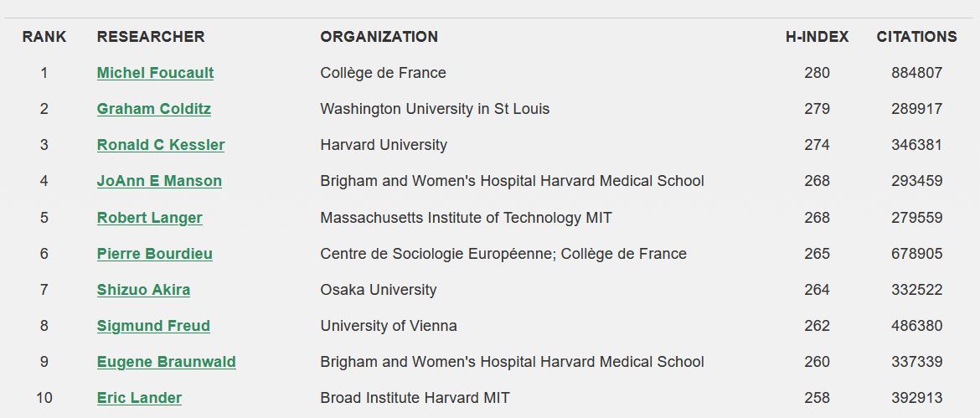980x418 pixels.
Task: Open Michel Foucault's researcher profile
Action: point(155,73)
